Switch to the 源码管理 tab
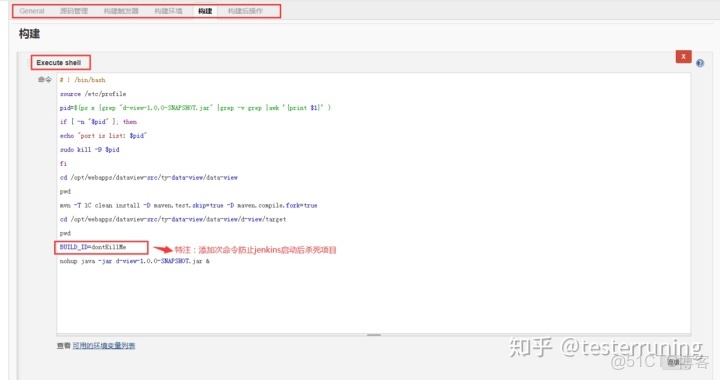 [x=73, y=11]
